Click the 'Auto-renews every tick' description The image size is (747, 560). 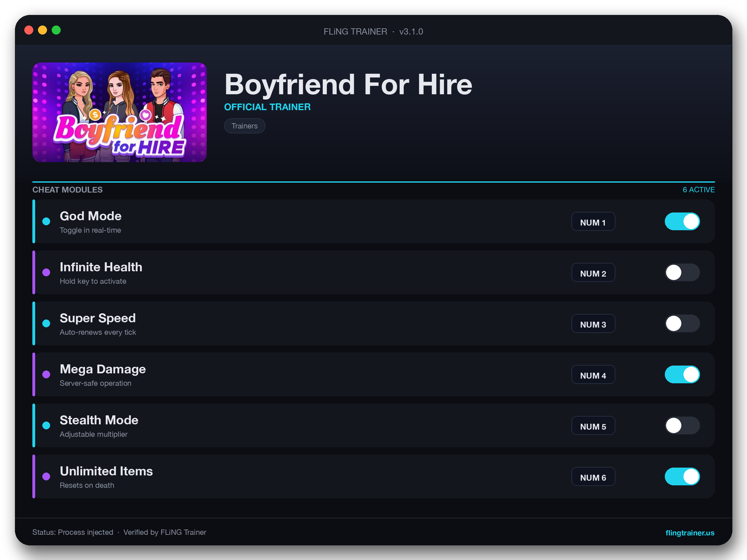point(98,332)
